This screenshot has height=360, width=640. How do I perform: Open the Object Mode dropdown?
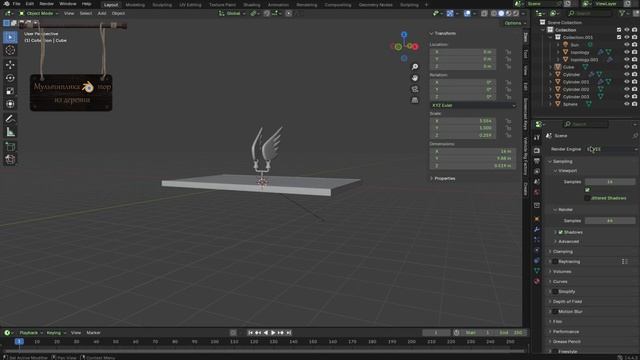pos(38,13)
